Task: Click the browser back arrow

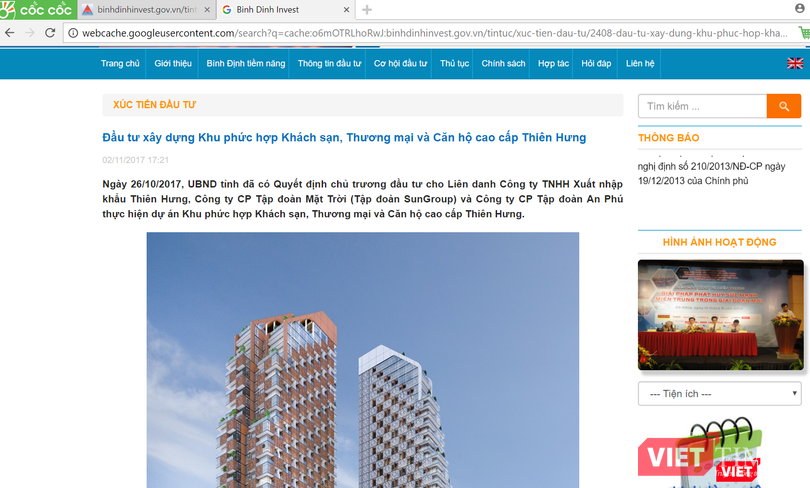Action: point(10,32)
